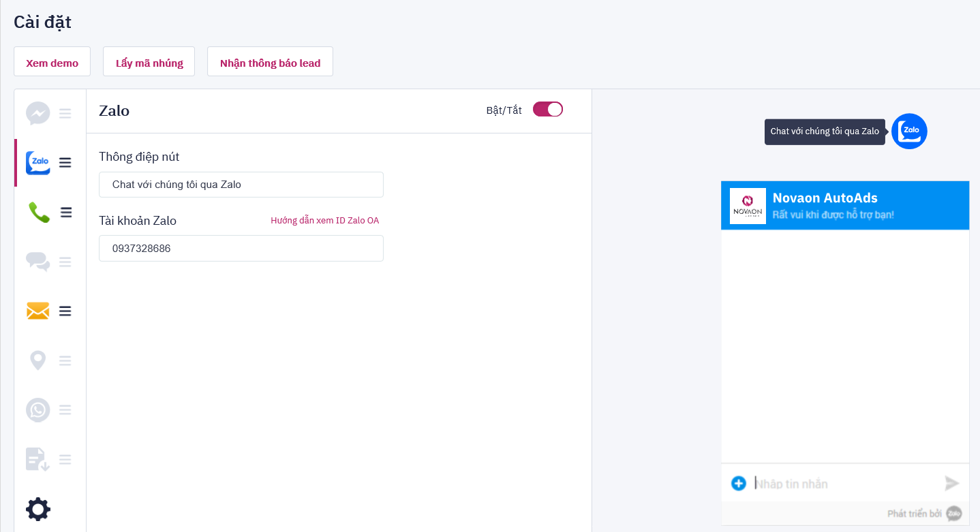Click drag handle beside the email icon
This screenshot has height=532, width=980.
[65, 311]
